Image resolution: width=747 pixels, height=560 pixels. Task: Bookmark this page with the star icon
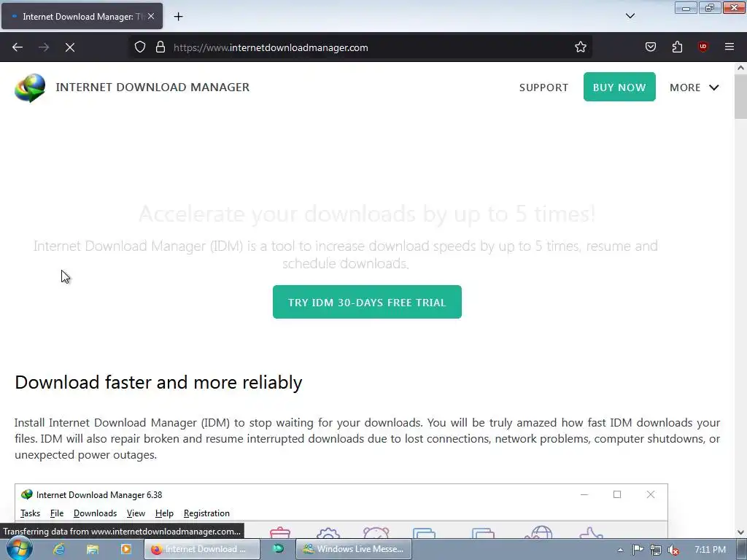580,47
